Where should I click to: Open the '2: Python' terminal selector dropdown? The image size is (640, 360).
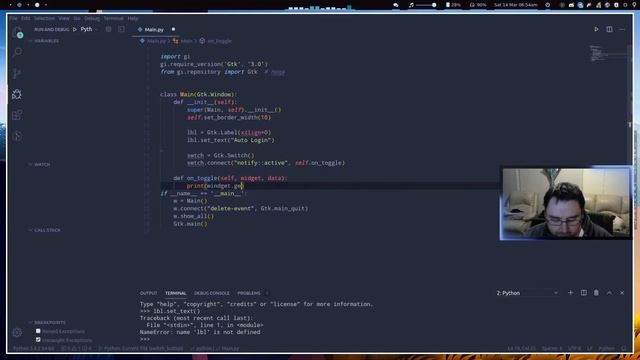click(527, 293)
